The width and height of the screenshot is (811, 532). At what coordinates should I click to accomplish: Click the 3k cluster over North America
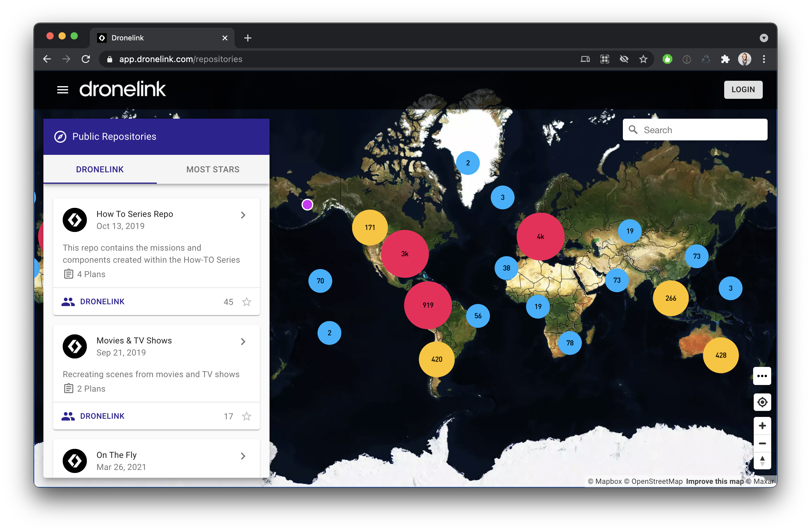[405, 254]
